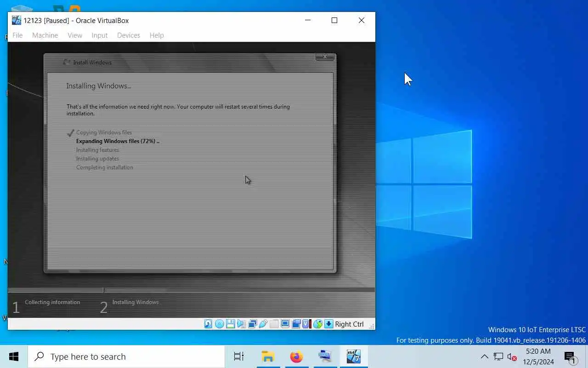This screenshot has height=368, width=588.
Task: Click the Completing installation step text
Action: pos(104,167)
